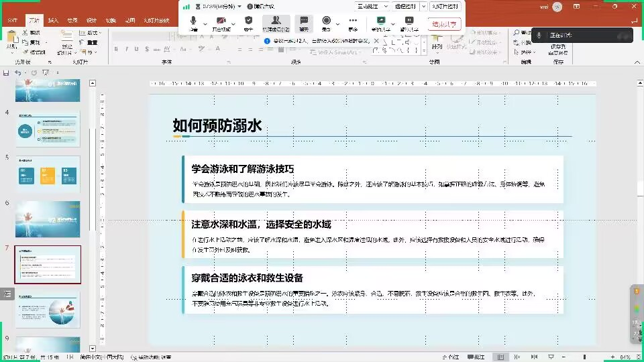Save the presentation from quick access toolbar
The image size is (644, 362).
click(x=6, y=72)
